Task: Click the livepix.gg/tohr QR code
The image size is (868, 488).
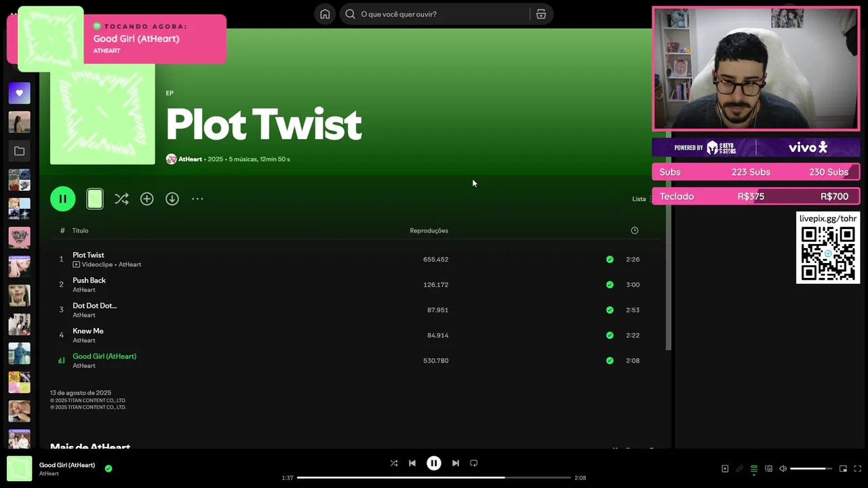Action: tap(828, 253)
